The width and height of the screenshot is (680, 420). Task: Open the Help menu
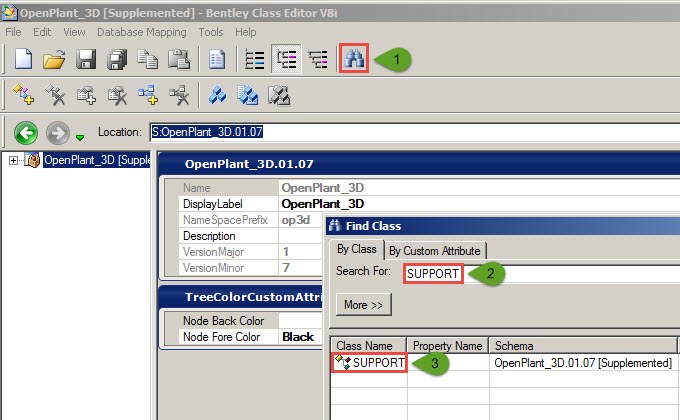tap(245, 32)
